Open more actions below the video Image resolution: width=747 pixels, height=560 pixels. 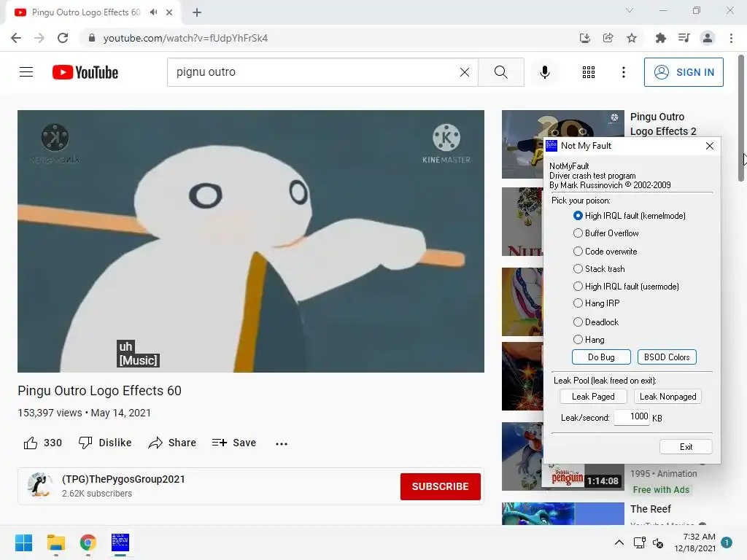point(282,443)
